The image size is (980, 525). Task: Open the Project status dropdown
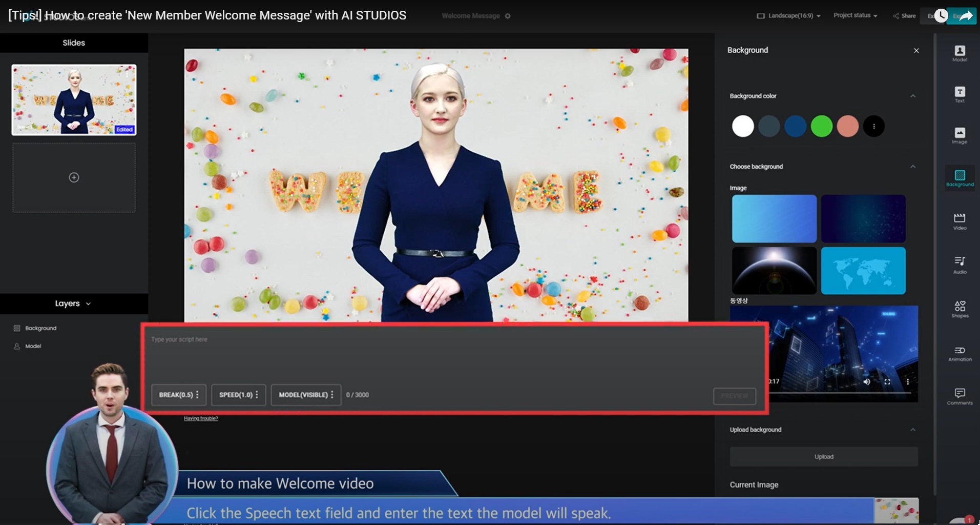(855, 15)
